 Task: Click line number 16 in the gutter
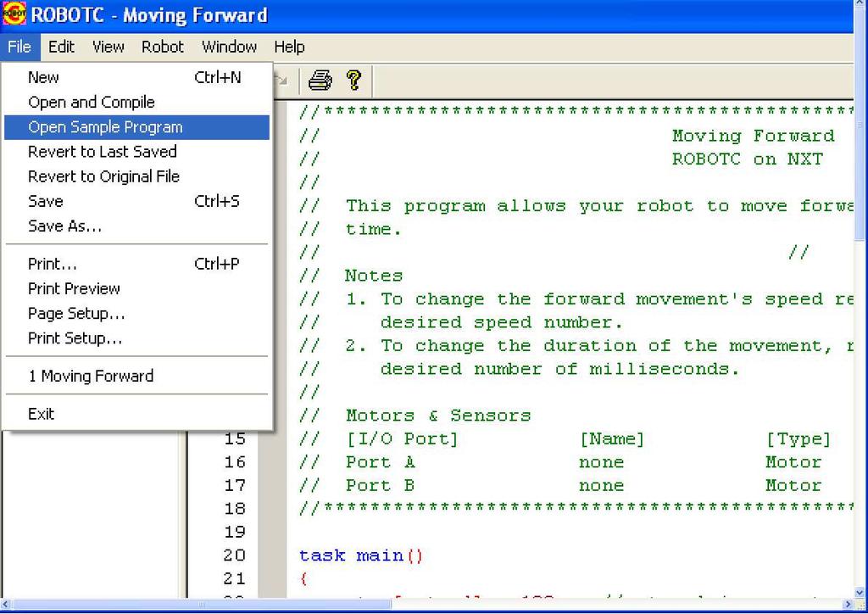(235, 462)
